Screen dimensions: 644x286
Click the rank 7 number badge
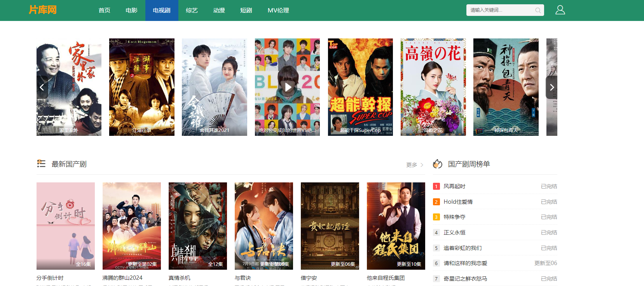(436, 279)
